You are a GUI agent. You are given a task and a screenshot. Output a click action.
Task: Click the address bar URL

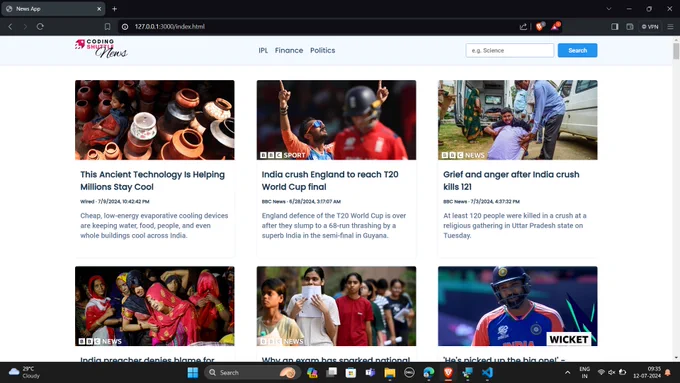point(169,26)
